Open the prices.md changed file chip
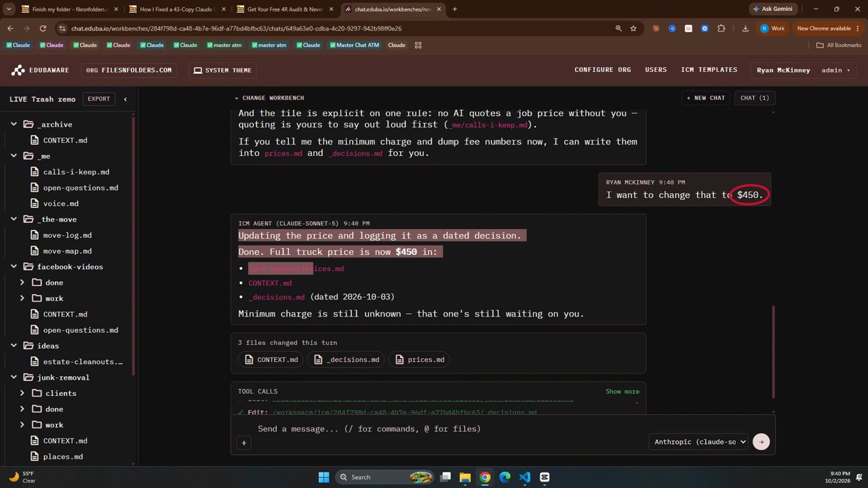 [x=420, y=360]
